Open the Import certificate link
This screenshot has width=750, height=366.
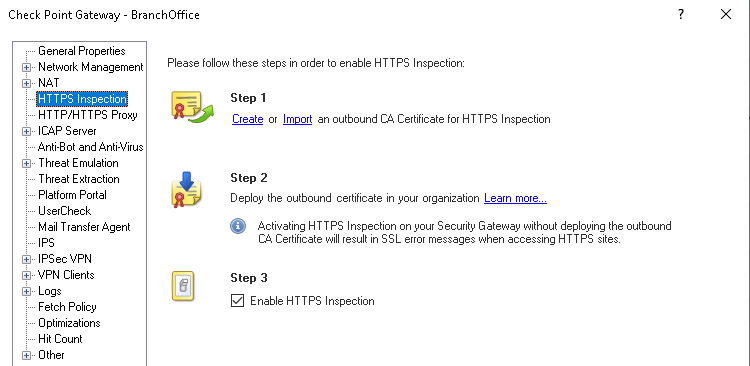pyautogui.click(x=298, y=119)
